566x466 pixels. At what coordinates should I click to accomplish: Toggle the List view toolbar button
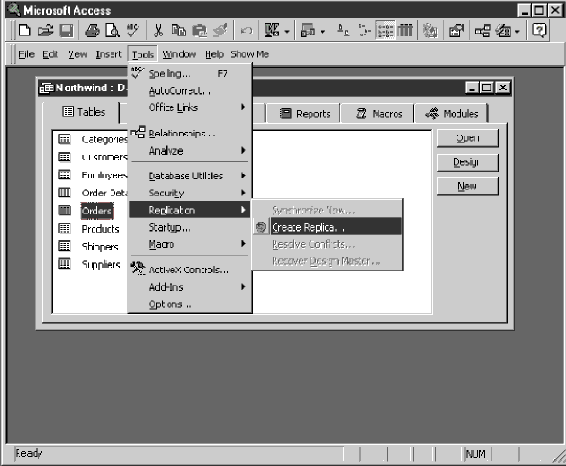(385, 31)
